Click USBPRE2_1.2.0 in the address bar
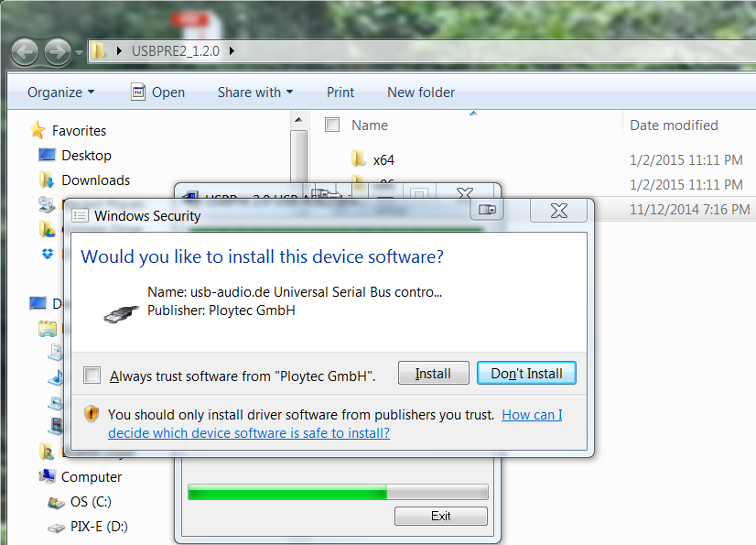 [176, 50]
